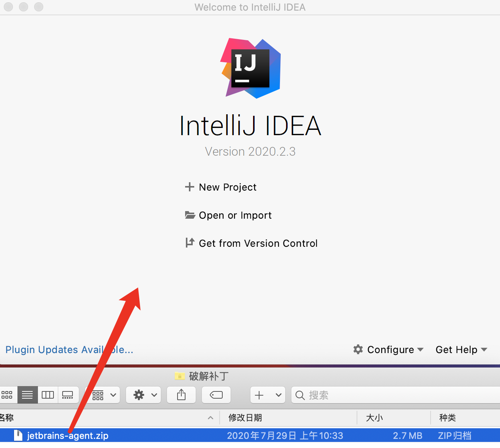This screenshot has width=500, height=448.
Task: Open the chevron dropdown beside plus button
Action: pyautogui.click(x=278, y=395)
